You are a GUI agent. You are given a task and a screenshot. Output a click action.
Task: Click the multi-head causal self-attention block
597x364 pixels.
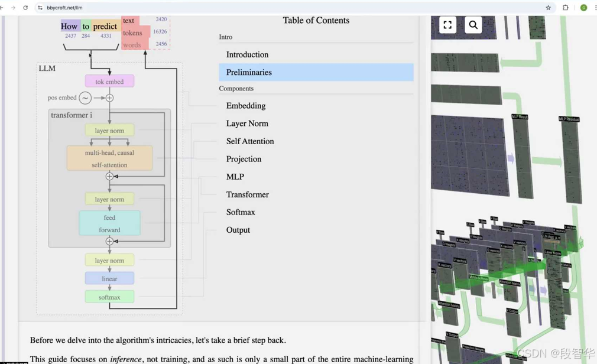[109, 158]
